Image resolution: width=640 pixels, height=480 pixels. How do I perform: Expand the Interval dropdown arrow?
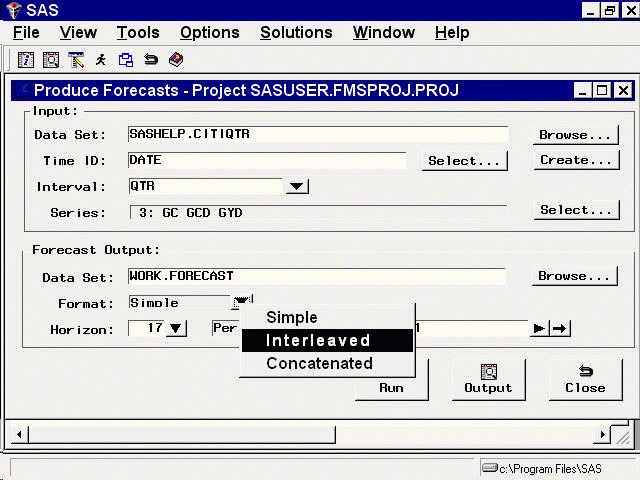(297, 186)
